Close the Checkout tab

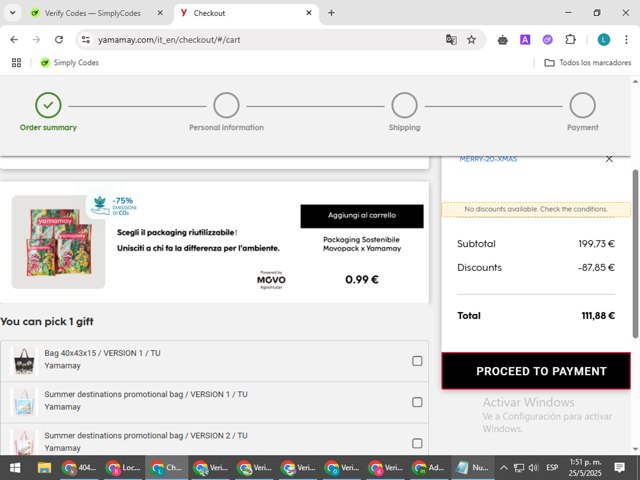point(309,13)
